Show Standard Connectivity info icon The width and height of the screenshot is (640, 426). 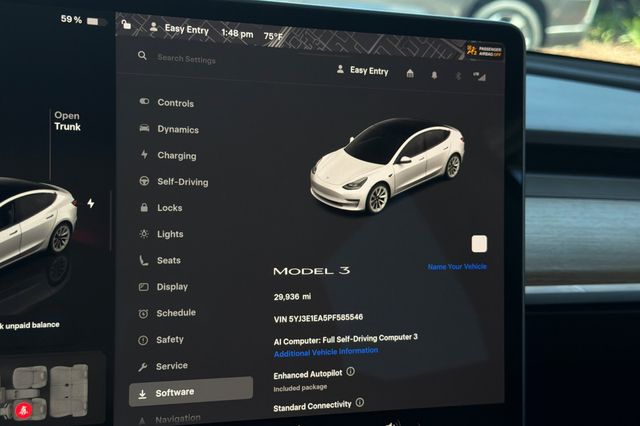359,404
